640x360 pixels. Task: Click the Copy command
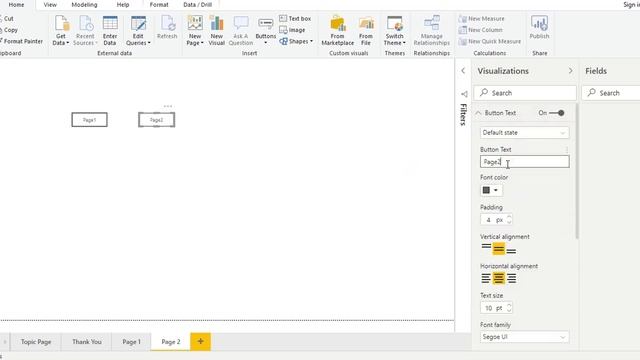click(x=9, y=30)
